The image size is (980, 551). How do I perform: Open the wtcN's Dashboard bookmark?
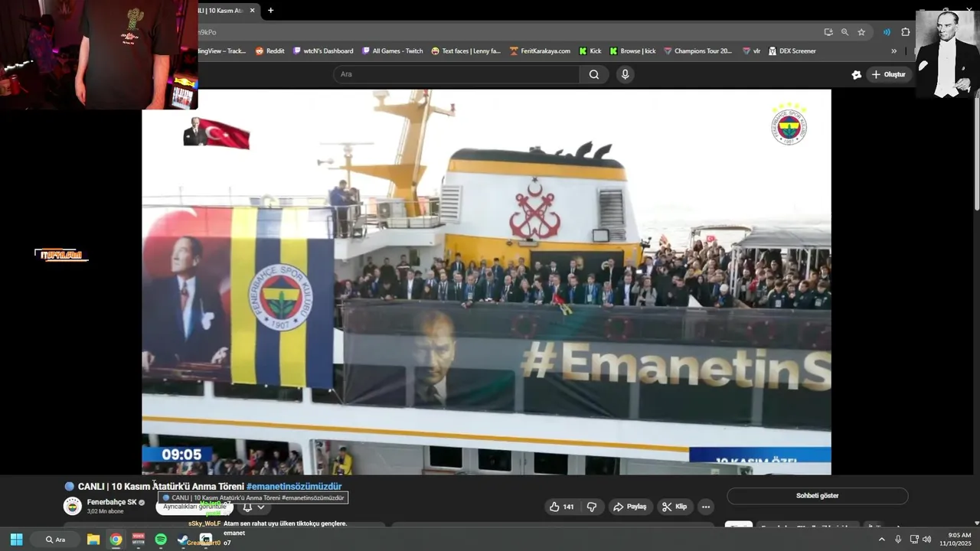pyautogui.click(x=323, y=51)
